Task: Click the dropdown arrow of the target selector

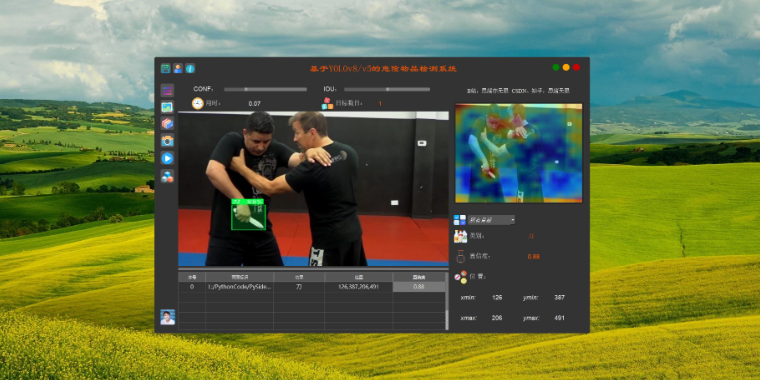Action: pos(512,220)
